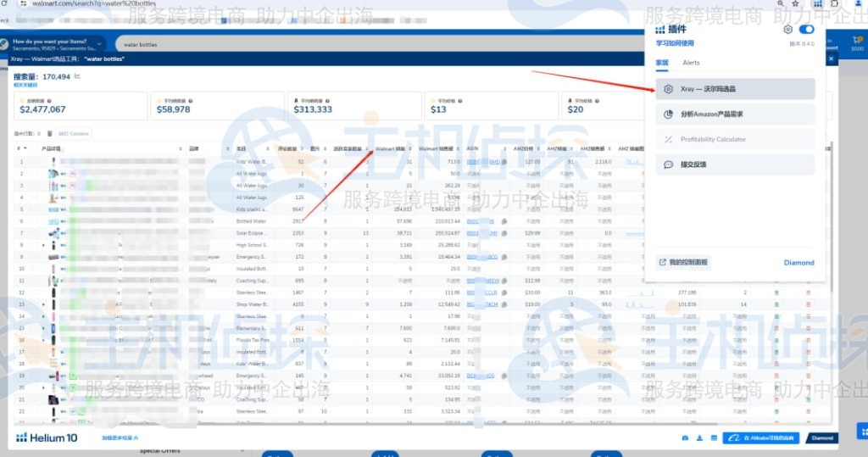
Task: Open the browser extensions puzzle icon
Action: coord(834,3)
